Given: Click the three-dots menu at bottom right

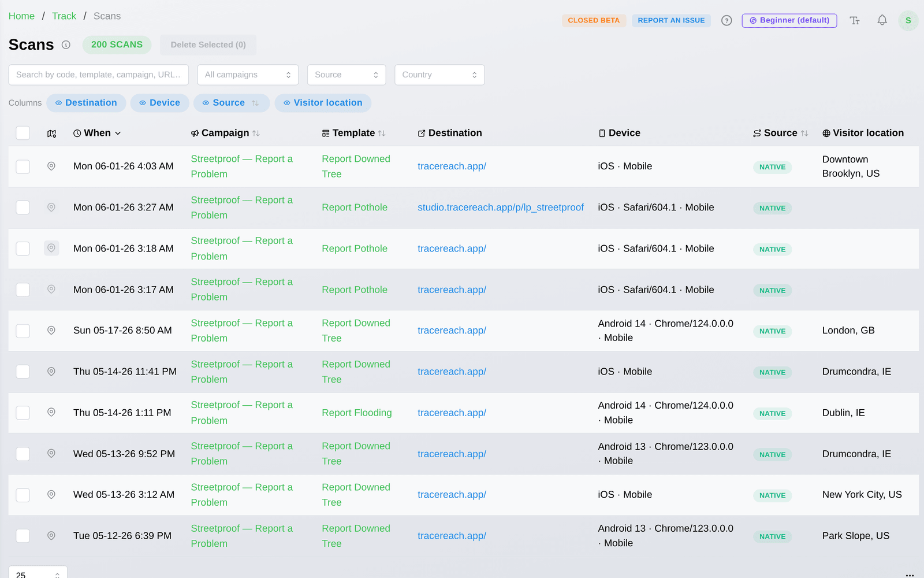Looking at the screenshot, I should 910,575.
